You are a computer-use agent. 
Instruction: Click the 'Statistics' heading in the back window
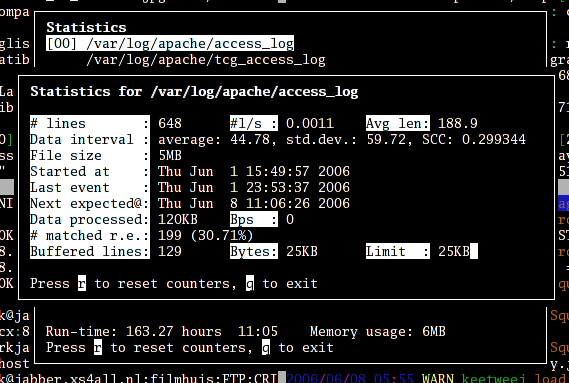pyautogui.click(x=86, y=28)
